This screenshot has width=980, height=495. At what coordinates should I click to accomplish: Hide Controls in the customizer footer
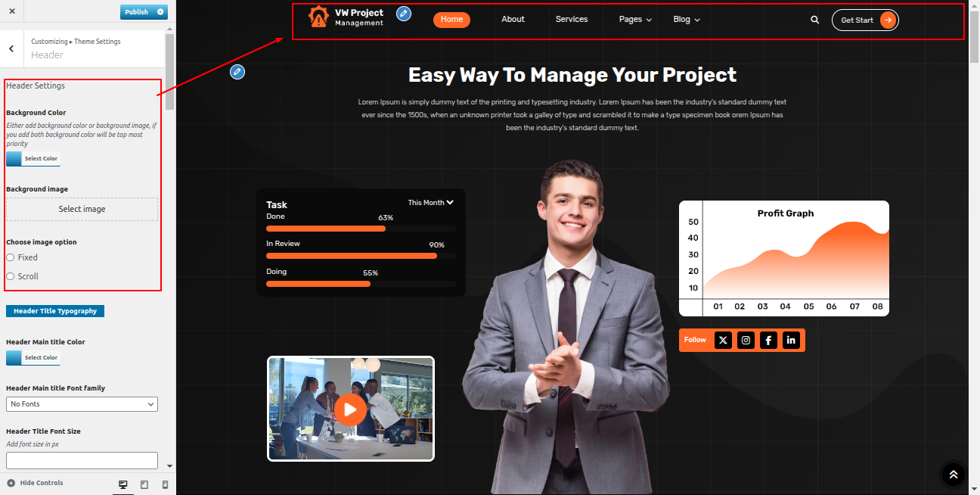pyautogui.click(x=35, y=483)
